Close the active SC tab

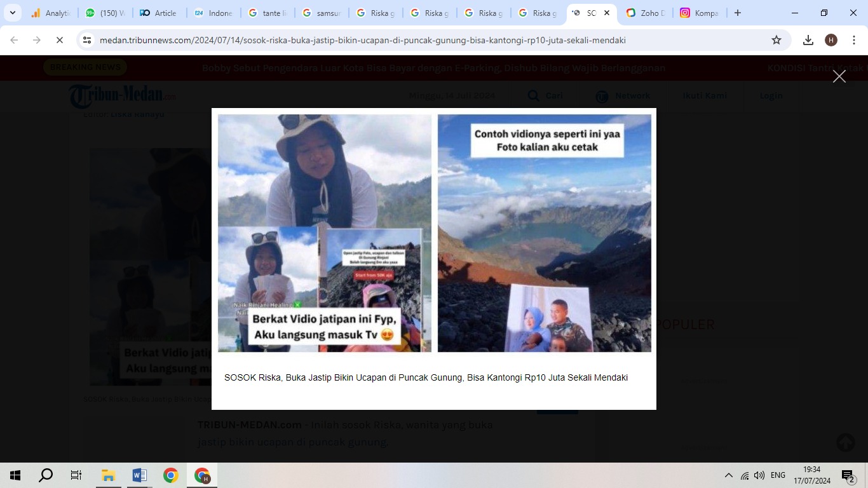pyautogui.click(x=606, y=13)
